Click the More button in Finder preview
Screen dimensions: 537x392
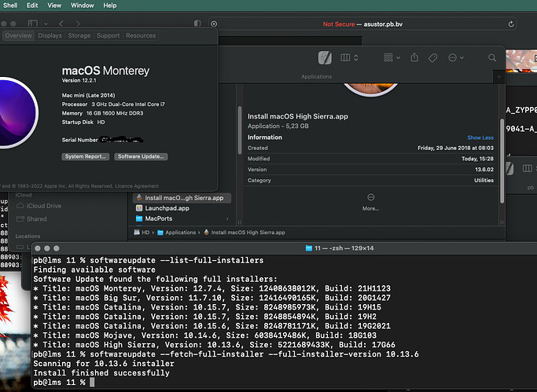coord(371,202)
